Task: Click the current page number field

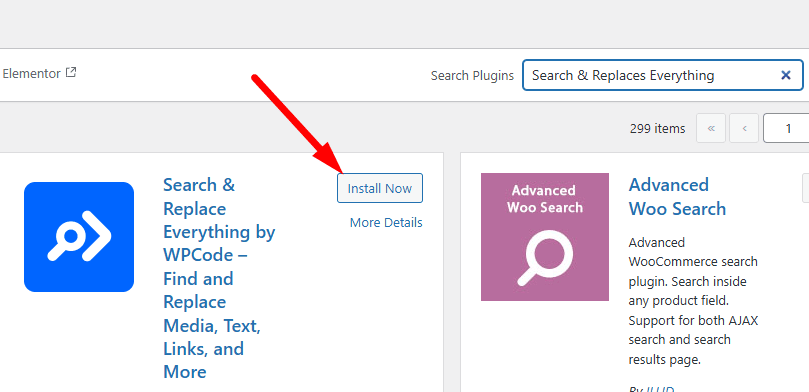Action: [x=786, y=128]
